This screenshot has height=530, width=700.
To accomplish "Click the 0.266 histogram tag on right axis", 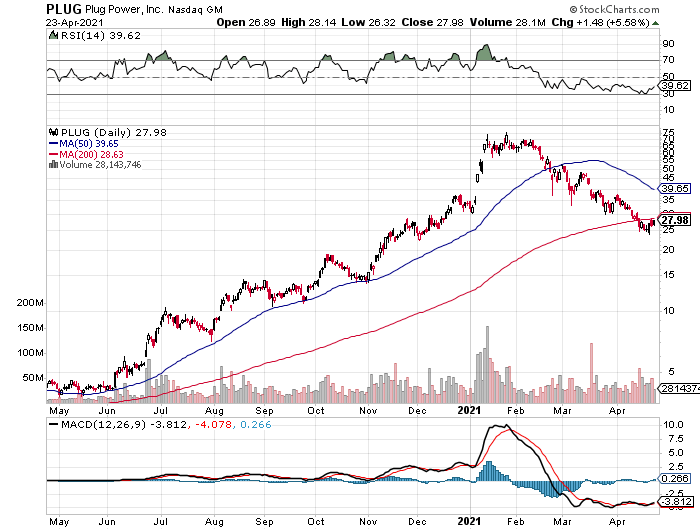I will pyautogui.click(x=675, y=479).
